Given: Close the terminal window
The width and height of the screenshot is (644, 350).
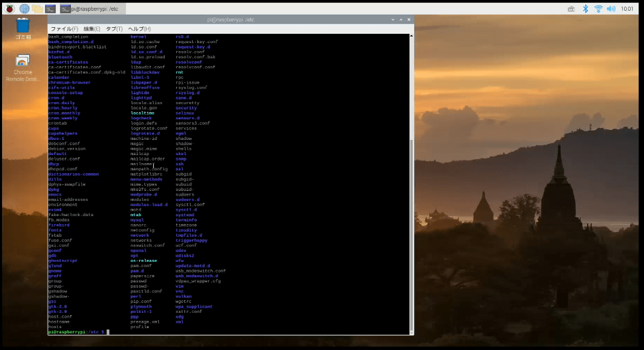Looking at the screenshot, I should (409, 19).
